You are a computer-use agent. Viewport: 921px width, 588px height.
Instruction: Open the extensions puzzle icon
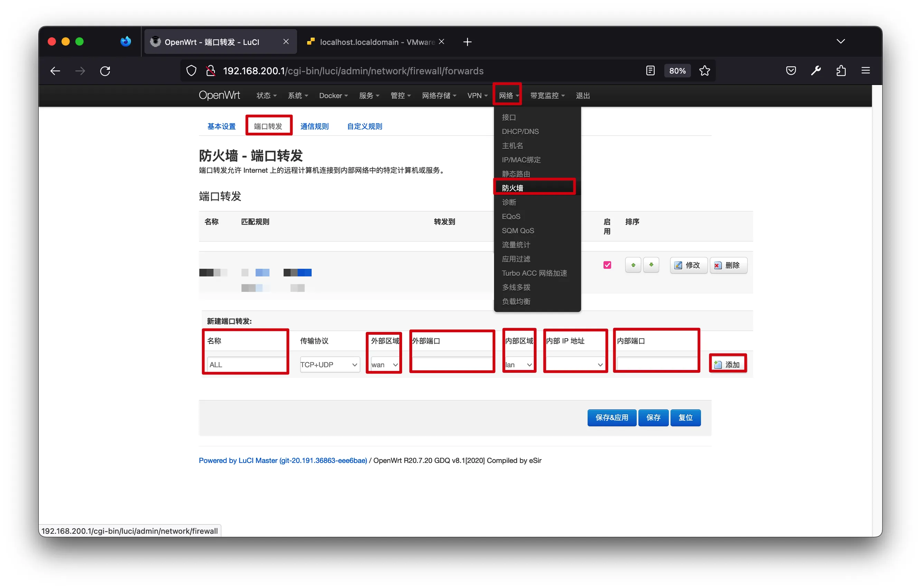coord(841,71)
